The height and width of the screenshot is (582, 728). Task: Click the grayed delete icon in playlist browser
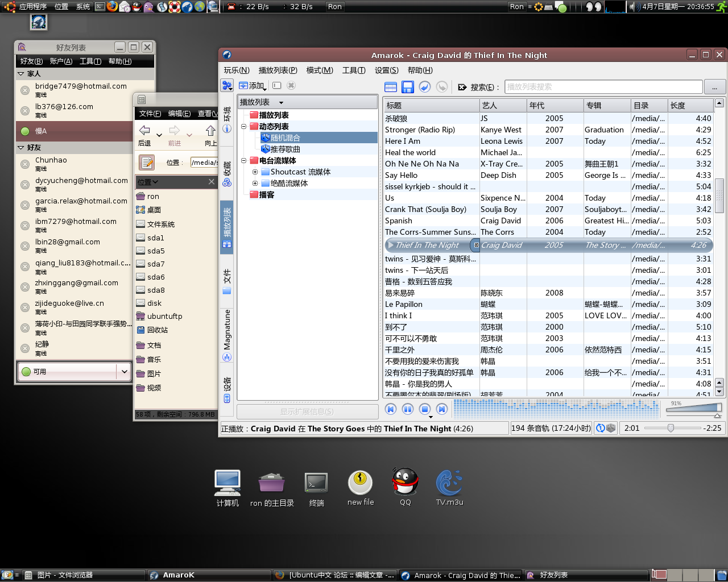[291, 85]
